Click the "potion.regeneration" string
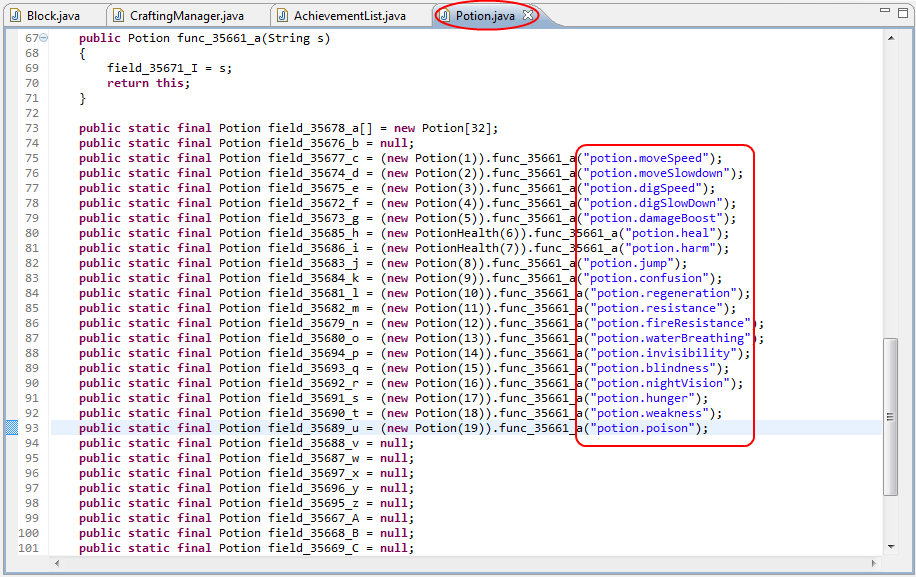 click(x=663, y=293)
